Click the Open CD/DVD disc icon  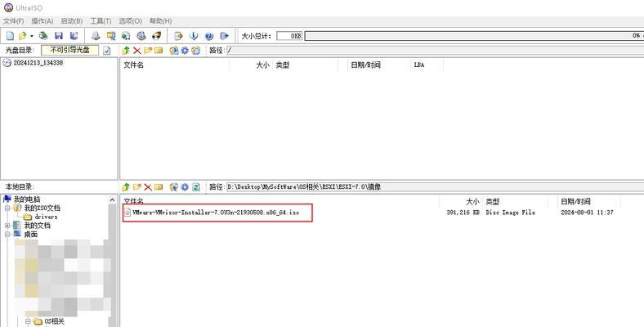43,36
